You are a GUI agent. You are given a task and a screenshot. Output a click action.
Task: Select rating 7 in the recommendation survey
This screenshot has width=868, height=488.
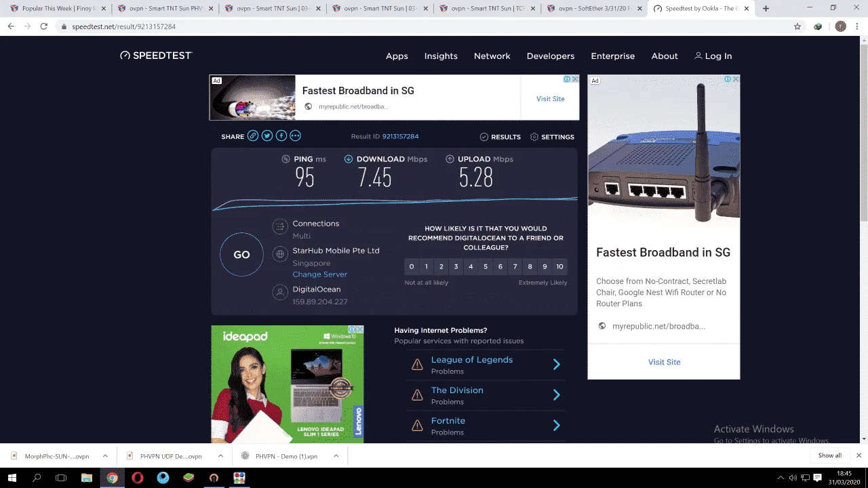pyautogui.click(x=515, y=266)
